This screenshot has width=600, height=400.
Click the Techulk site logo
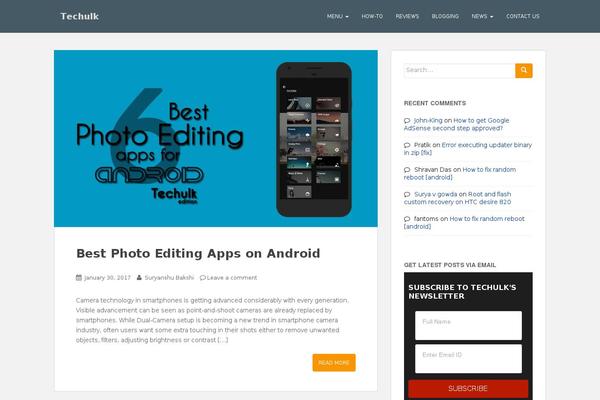pyautogui.click(x=80, y=16)
